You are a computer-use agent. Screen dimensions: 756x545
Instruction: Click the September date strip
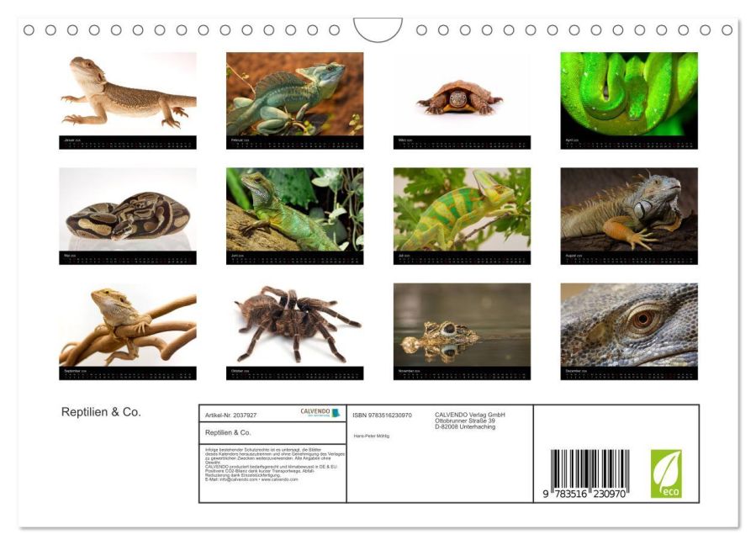[x=128, y=373]
